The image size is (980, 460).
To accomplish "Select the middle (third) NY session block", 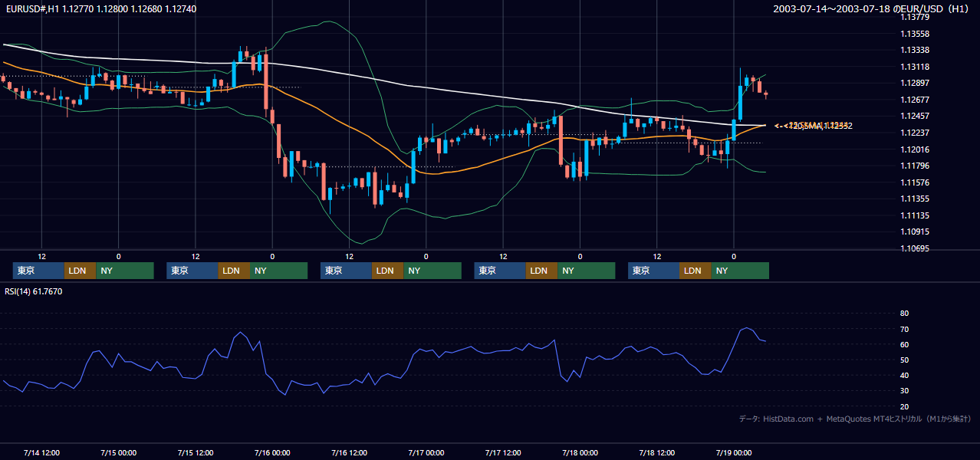I will point(432,271).
